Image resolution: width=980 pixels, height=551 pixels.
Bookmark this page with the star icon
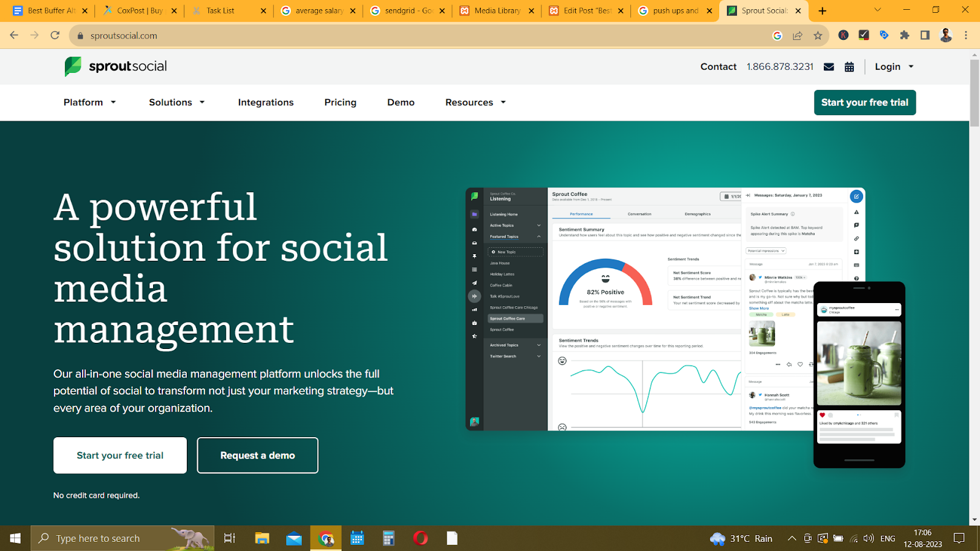coord(818,36)
